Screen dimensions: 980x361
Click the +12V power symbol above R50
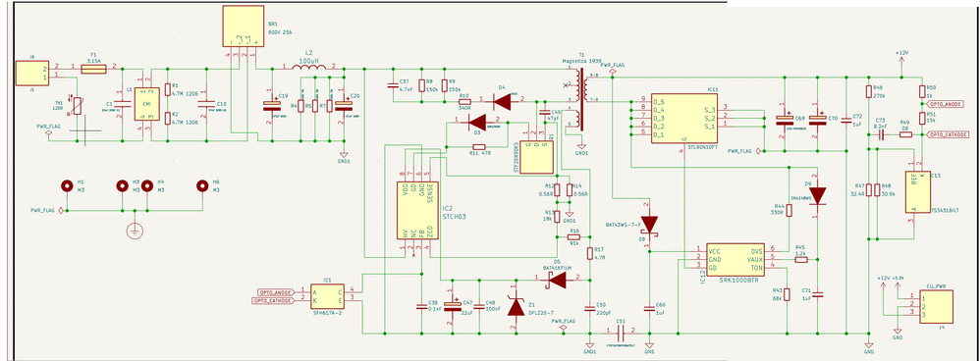(x=901, y=58)
